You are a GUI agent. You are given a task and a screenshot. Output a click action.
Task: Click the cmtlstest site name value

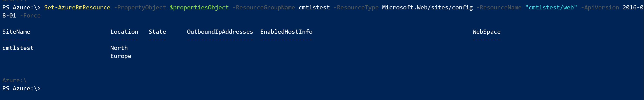click(18, 48)
